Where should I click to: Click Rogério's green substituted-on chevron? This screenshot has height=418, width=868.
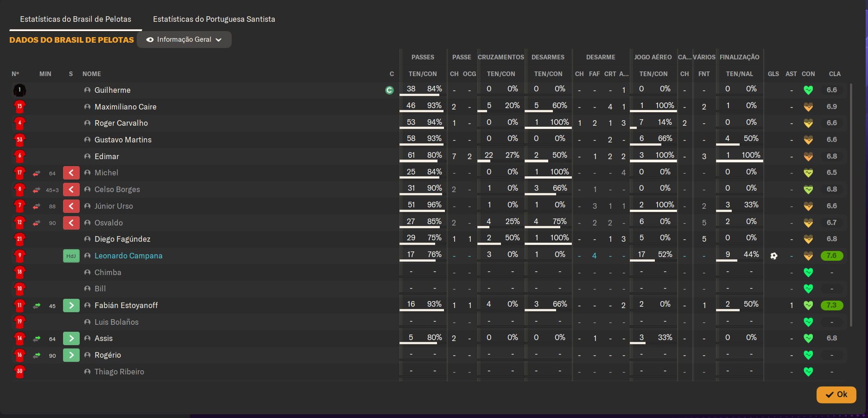(71, 355)
